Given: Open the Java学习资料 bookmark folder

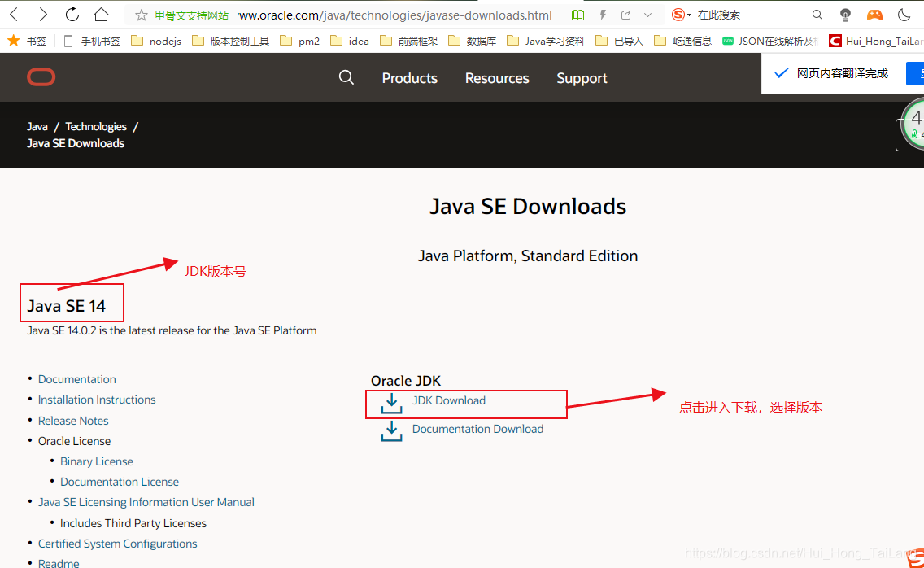Looking at the screenshot, I should click(x=546, y=41).
